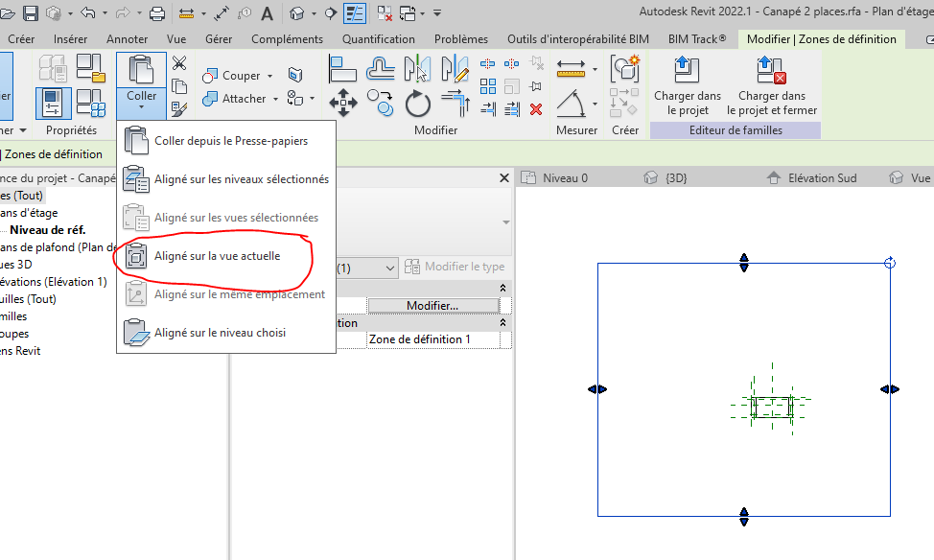Toggle the Propriétés palette button

[x=54, y=104]
